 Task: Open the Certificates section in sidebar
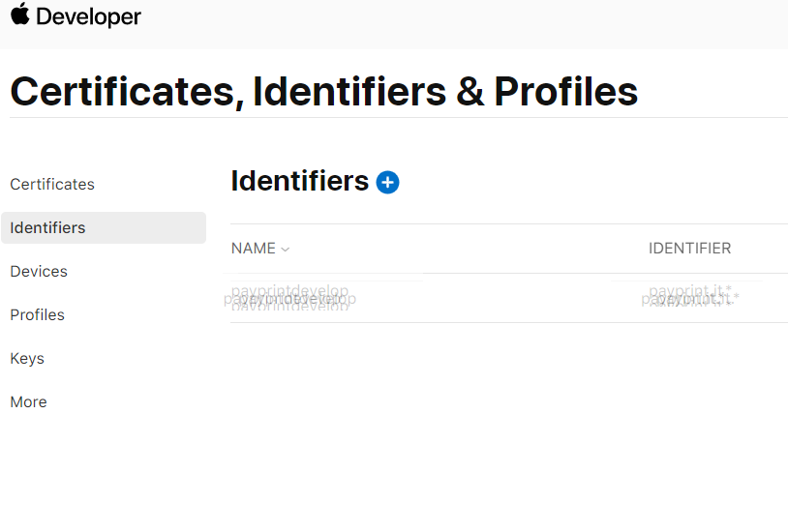pos(52,184)
